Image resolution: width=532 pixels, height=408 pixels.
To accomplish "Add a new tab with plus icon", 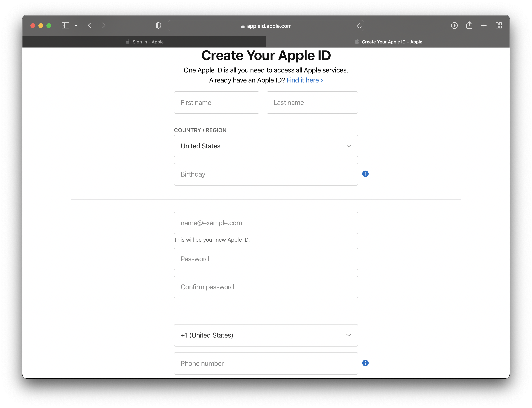I will [x=484, y=25].
